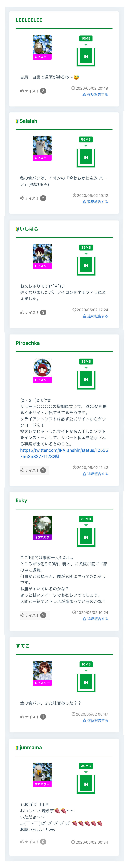Image resolution: width=130 pixels, height=868 pixels.
Task: Toggle ナイス on いしはら's comment
Action: point(29,312)
